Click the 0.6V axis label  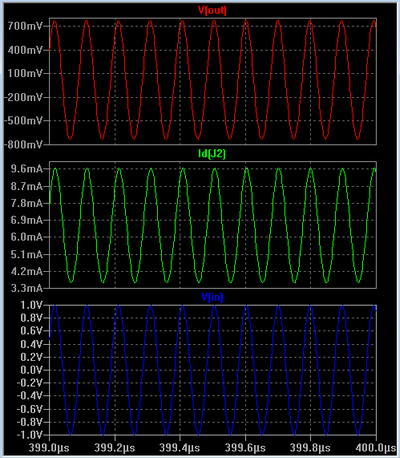tap(32, 331)
